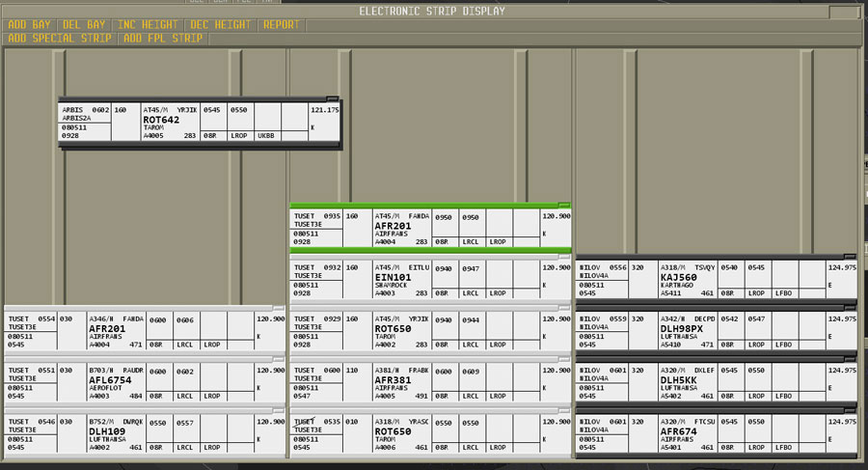The height and width of the screenshot is (470, 868).
Task: Click the handle of the ROT650 A318/M strip
Action: coord(563,411)
